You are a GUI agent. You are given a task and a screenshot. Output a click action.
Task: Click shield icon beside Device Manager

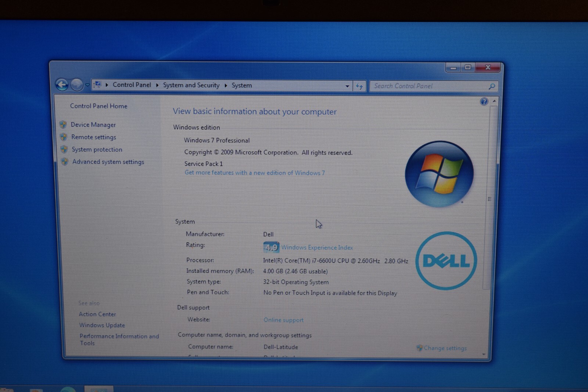pos(63,125)
